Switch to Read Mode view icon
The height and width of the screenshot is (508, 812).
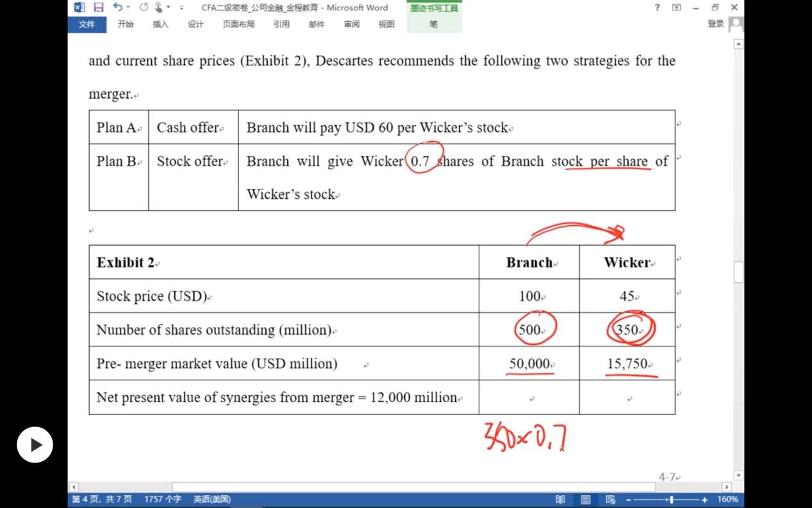click(x=560, y=499)
